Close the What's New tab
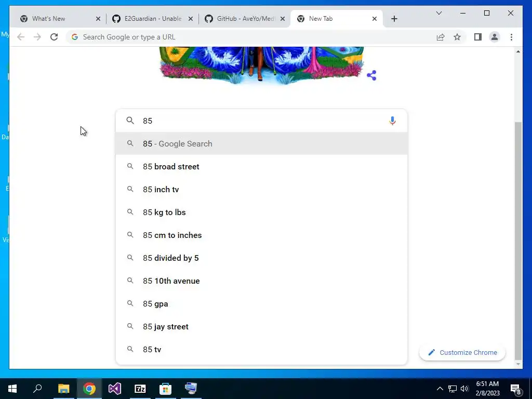The width and height of the screenshot is (532, 399). [x=98, y=19]
